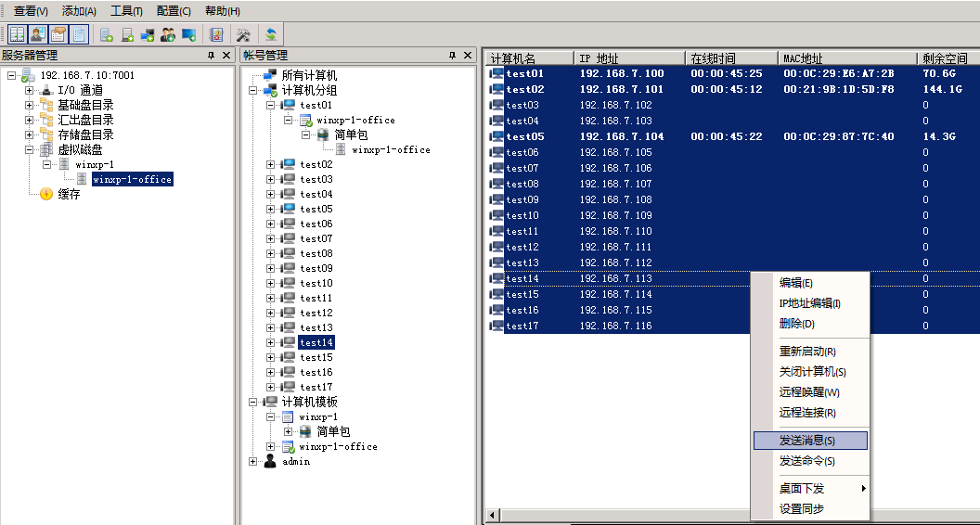Choose 编辑(E) from context menu

click(x=810, y=283)
